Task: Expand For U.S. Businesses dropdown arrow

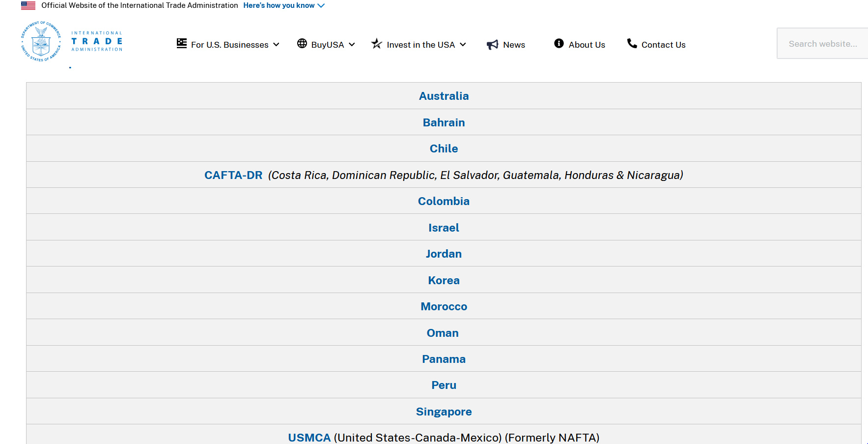Action: tap(276, 45)
